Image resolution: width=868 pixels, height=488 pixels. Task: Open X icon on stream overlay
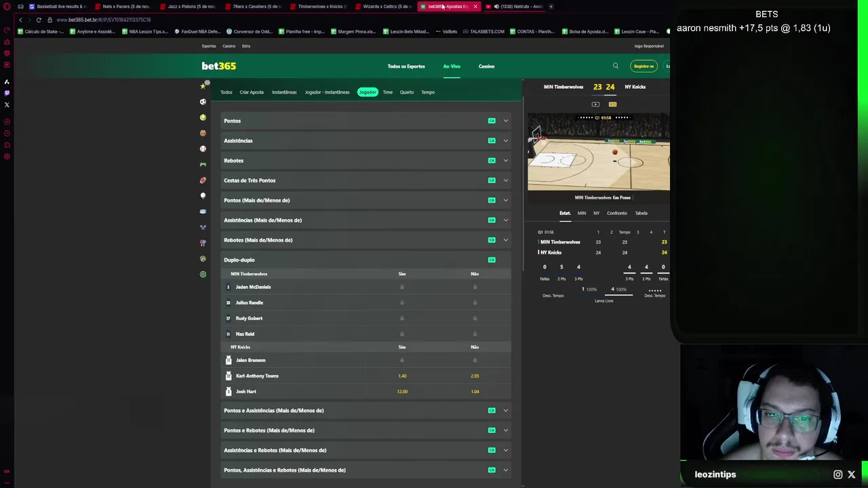click(x=852, y=474)
